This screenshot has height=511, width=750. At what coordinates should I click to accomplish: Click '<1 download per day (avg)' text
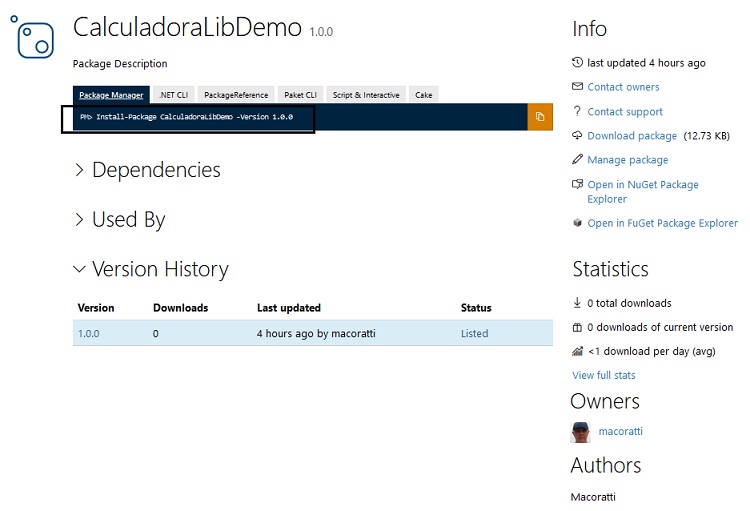pyautogui.click(x=652, y=351)
